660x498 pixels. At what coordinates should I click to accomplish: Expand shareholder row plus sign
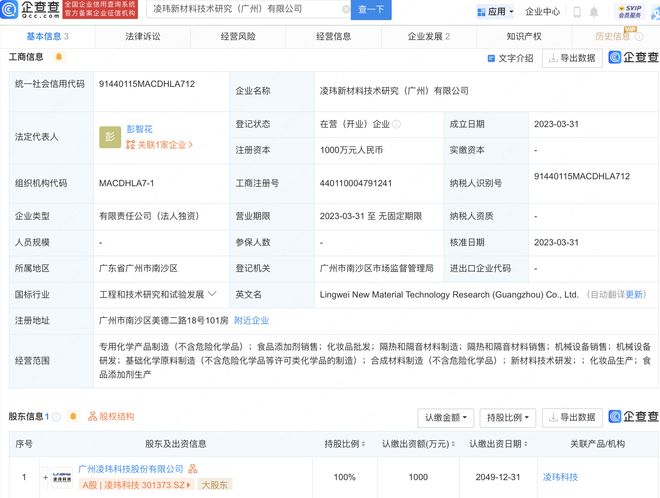coord(45,477)
